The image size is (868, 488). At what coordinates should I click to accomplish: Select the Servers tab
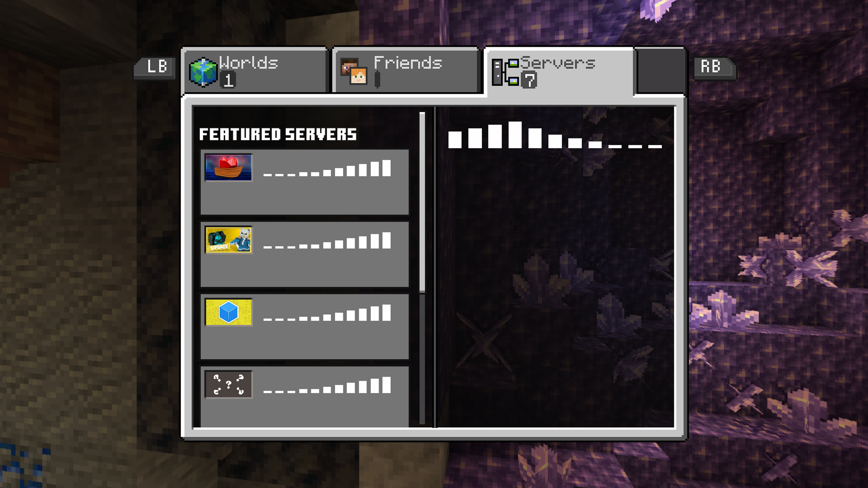point(559,71)
